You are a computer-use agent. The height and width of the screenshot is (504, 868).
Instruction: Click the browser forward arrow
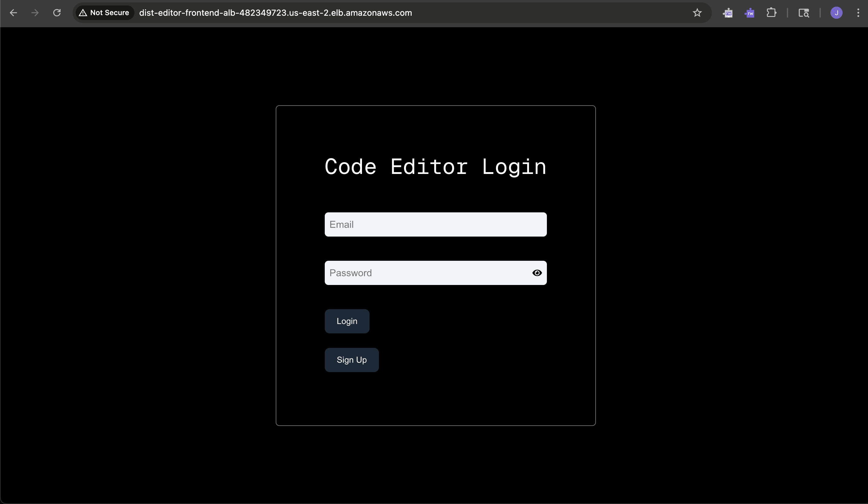[35, 13]
